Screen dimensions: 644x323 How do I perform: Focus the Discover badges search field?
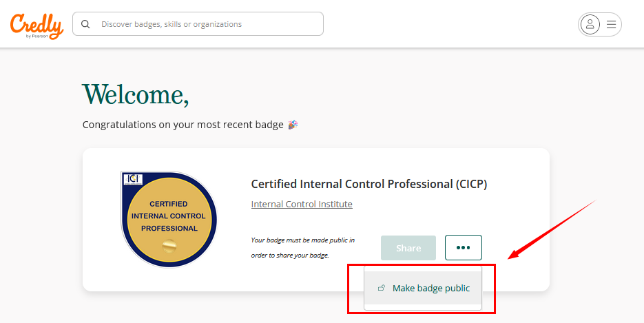point(198,24)
